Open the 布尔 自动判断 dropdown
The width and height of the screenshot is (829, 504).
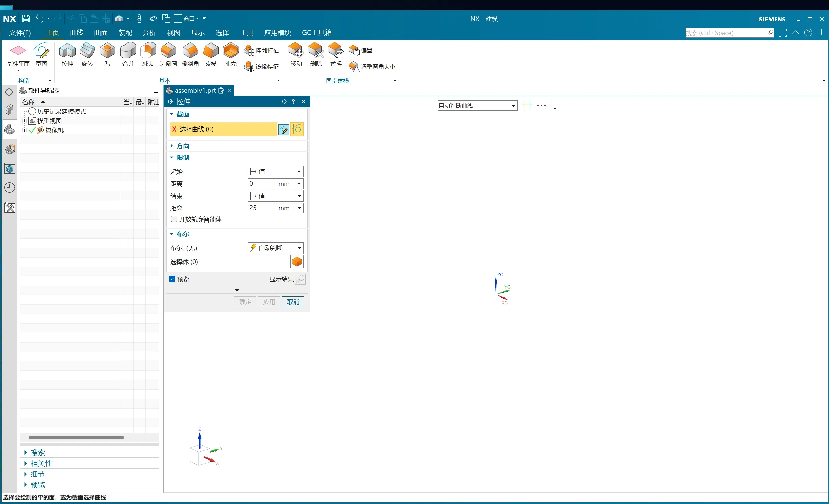(275, 248)
